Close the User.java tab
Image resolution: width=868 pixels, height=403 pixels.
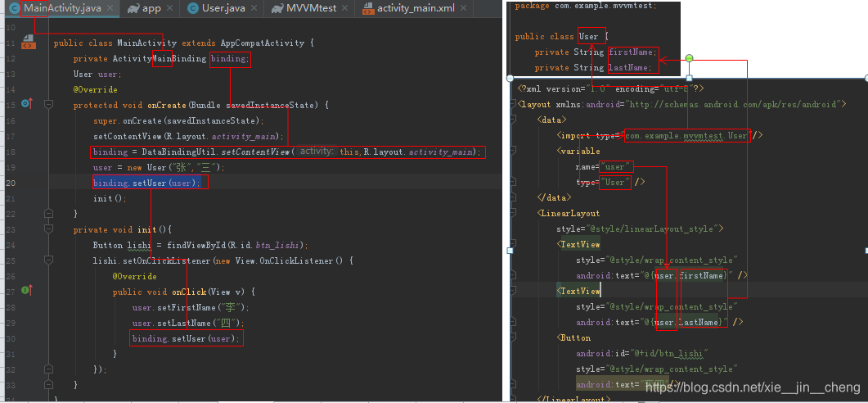point(254,9)
